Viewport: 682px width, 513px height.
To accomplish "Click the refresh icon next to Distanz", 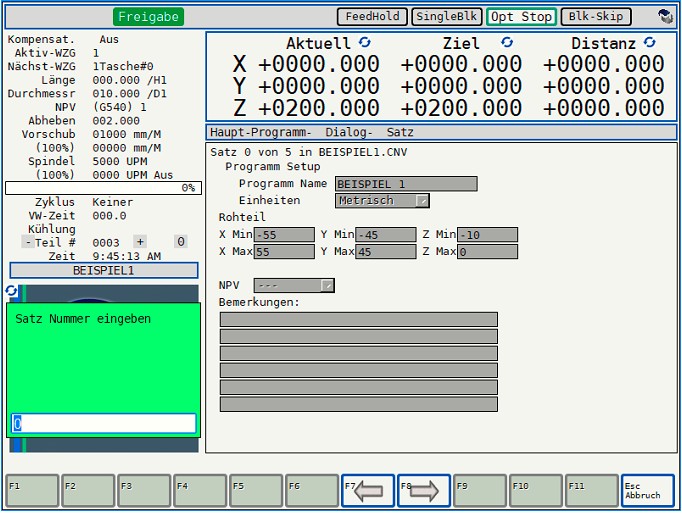I will (x=649, y=42).
